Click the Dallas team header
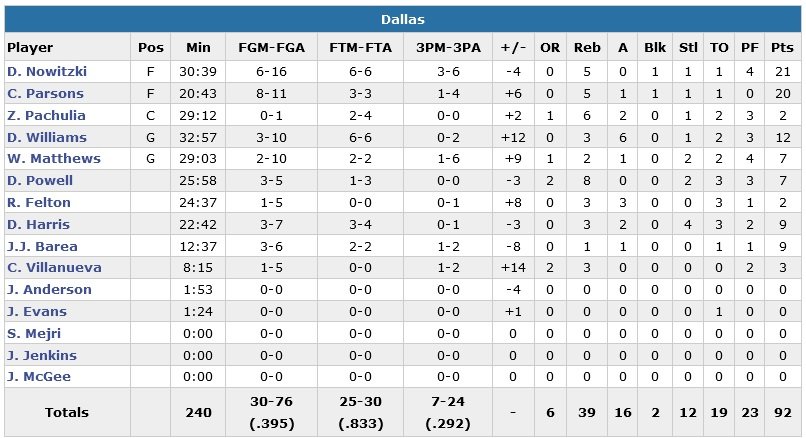This screenshot has width=806, height=438. tap(403, 19)
